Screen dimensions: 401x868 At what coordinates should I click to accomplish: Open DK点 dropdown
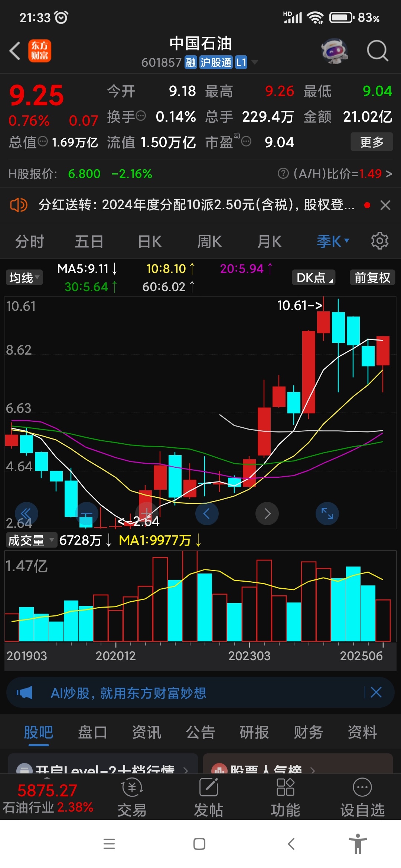click(314, 277)
